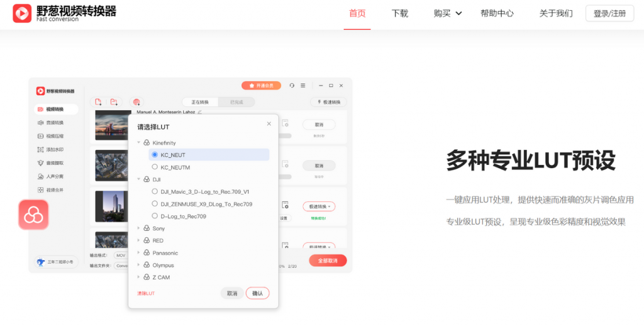This screenshot has height=326, width=644.
Task: Open user profile 三年二班邱小冬
Action: coord(55,262)
